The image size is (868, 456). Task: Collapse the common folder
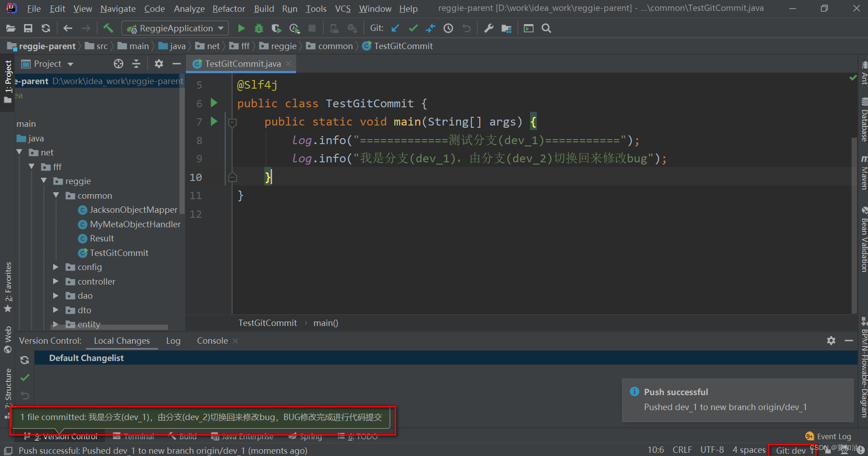56,195
